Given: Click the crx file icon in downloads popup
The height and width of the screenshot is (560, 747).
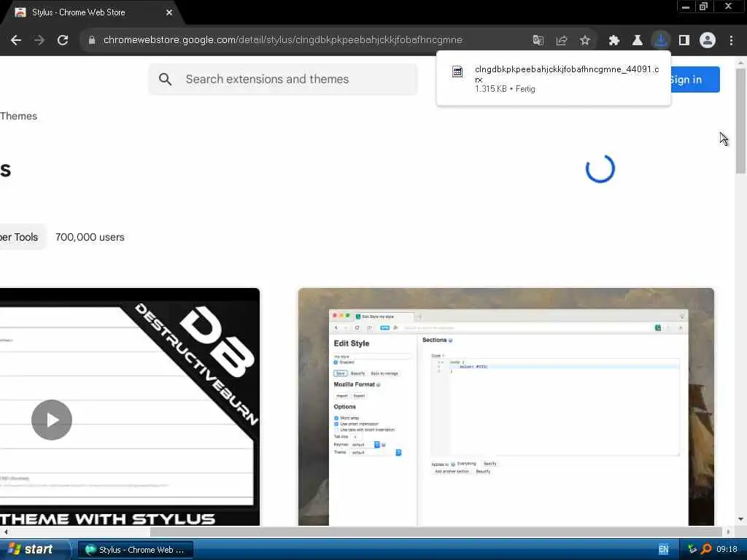Looking at the screenshot, I should 457,72.
